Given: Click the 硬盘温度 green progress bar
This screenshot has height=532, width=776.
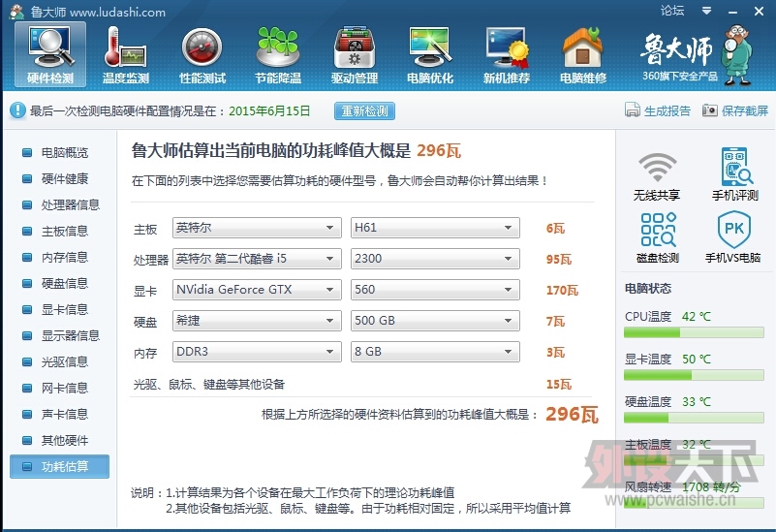Looking at the screenshot, I should click(x=694, y=418).
